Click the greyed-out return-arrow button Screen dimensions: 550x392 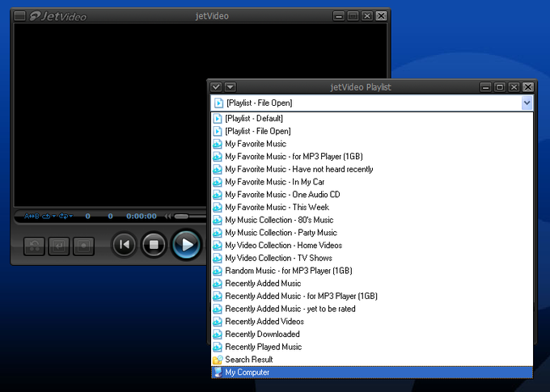point(59,246)
